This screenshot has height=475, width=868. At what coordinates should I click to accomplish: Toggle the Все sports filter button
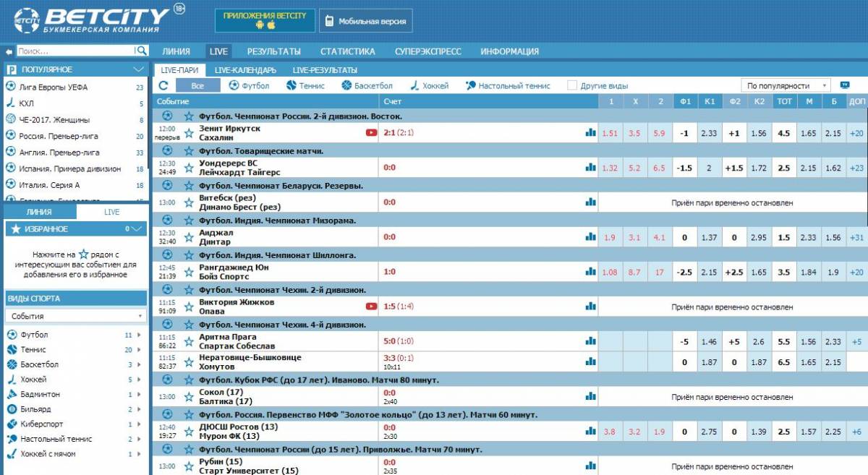click(197, 85)
